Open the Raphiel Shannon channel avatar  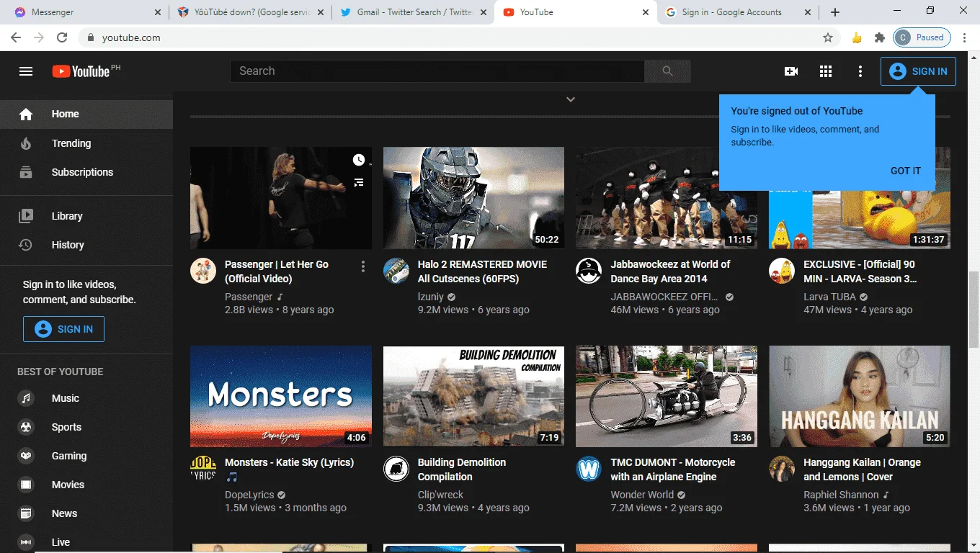click(x=782, y=469)
